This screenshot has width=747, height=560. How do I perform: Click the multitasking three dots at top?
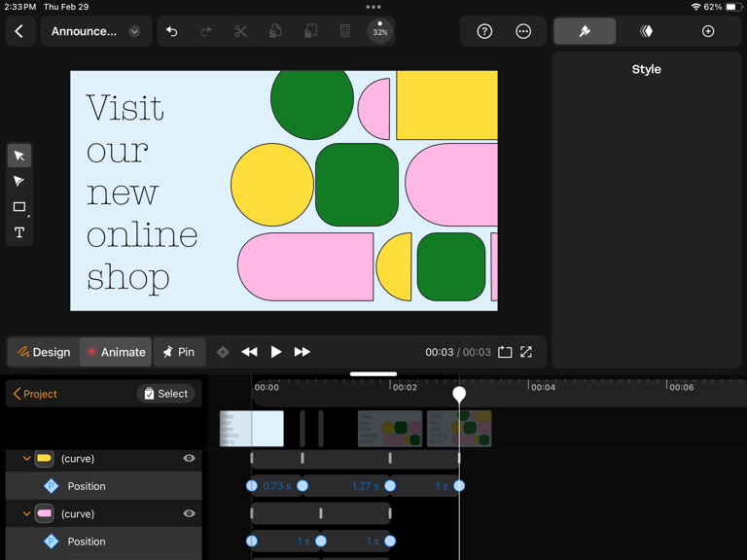[x=373, y=7]
